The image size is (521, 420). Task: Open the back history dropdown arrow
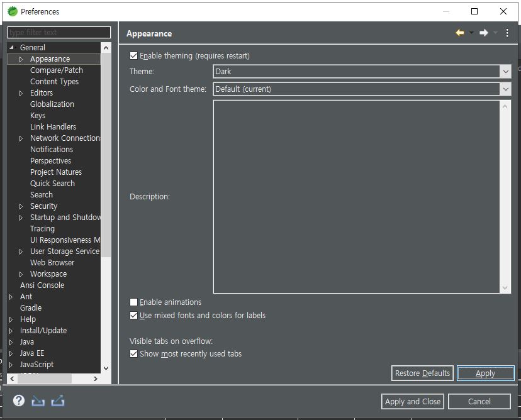[471, 33]
